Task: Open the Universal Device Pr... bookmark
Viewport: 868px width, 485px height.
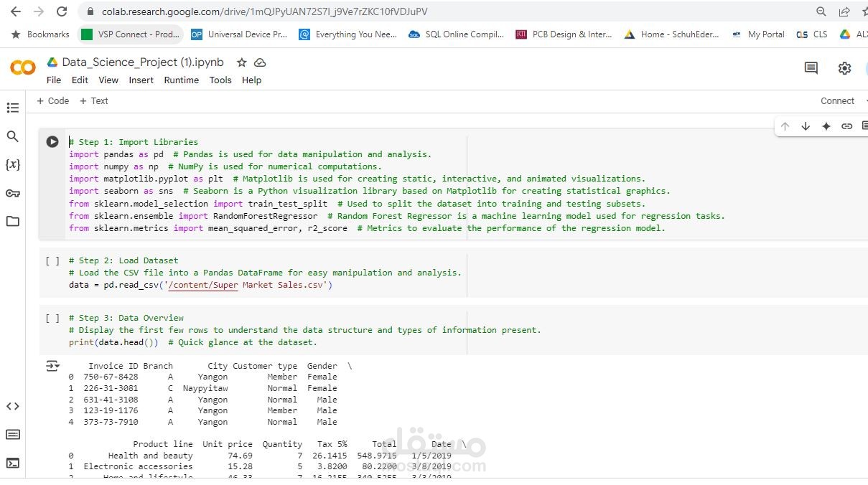Action: click(239, 34)
